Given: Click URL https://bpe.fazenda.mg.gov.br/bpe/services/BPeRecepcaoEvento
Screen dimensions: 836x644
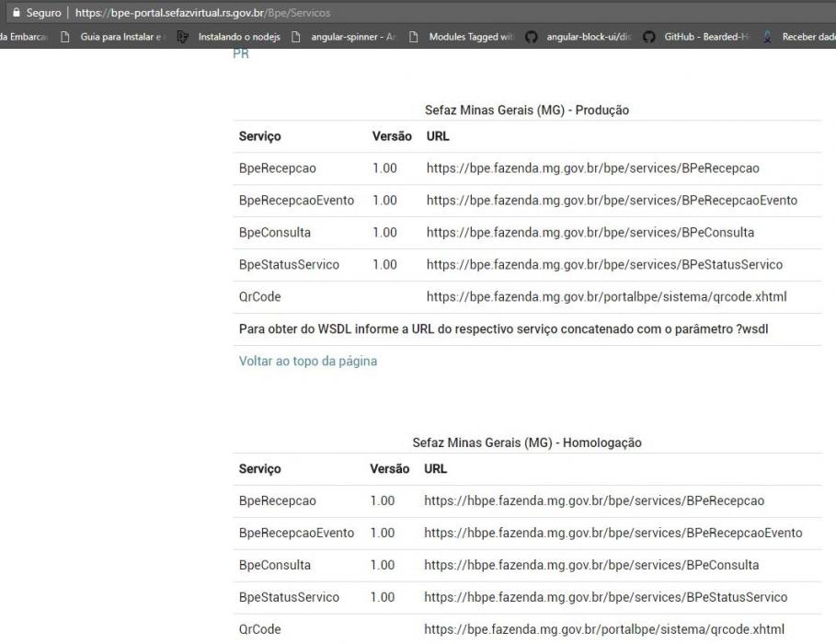Looking at the screenshot, I should 613,201.
